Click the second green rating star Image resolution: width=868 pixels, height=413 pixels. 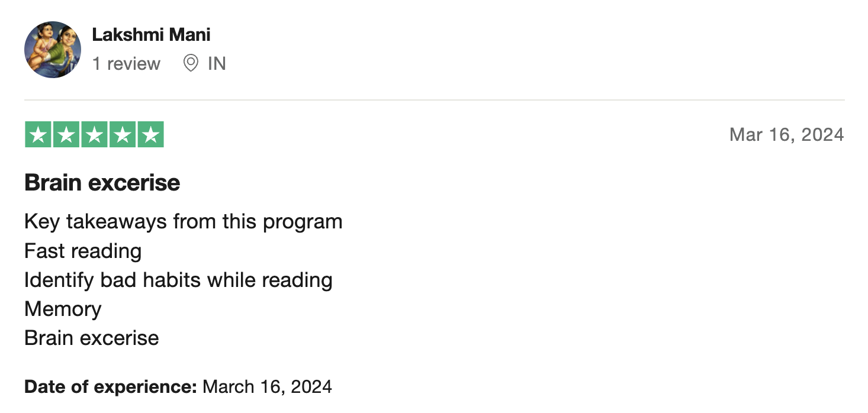(66, 135)
